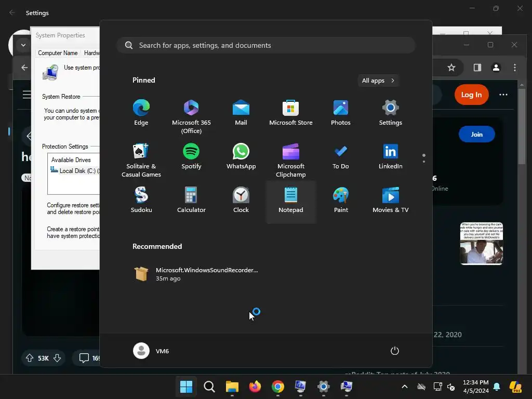Click the Start menu search box

pos(266,45)
